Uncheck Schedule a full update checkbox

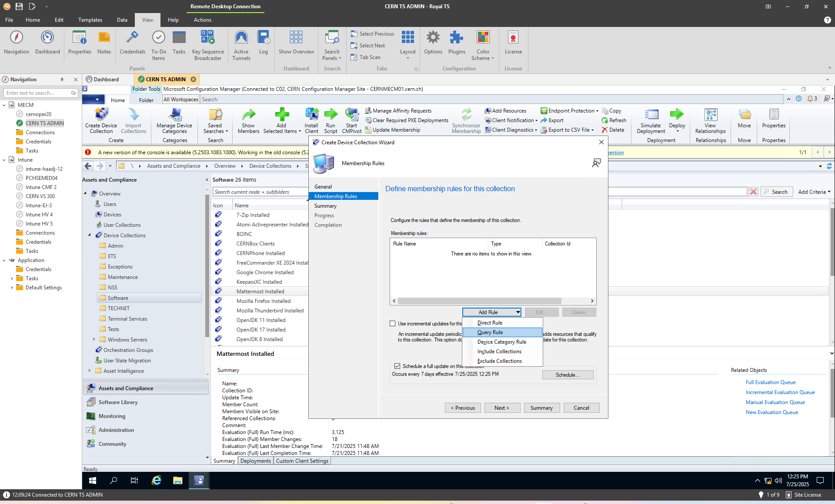pos(397,366)
